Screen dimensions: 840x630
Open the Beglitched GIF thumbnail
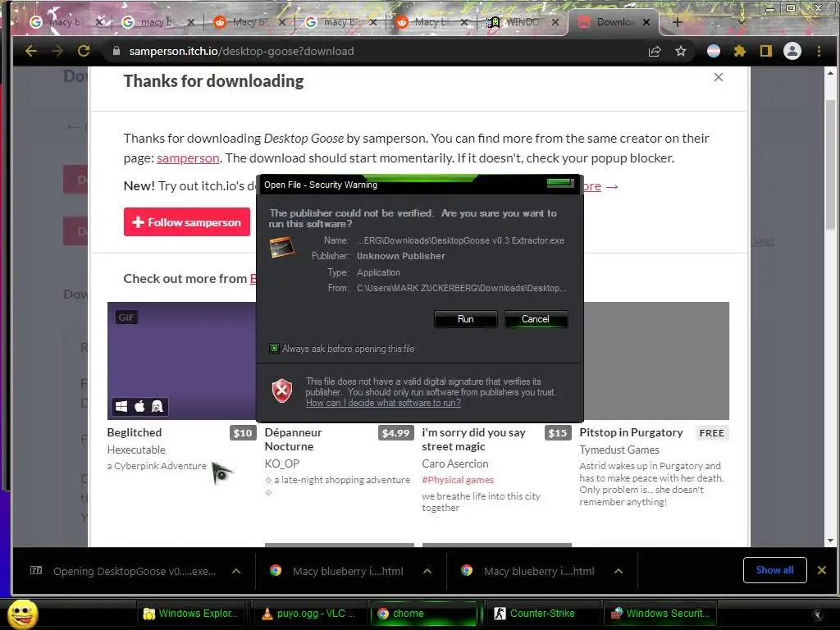click(x=181, y=361)
